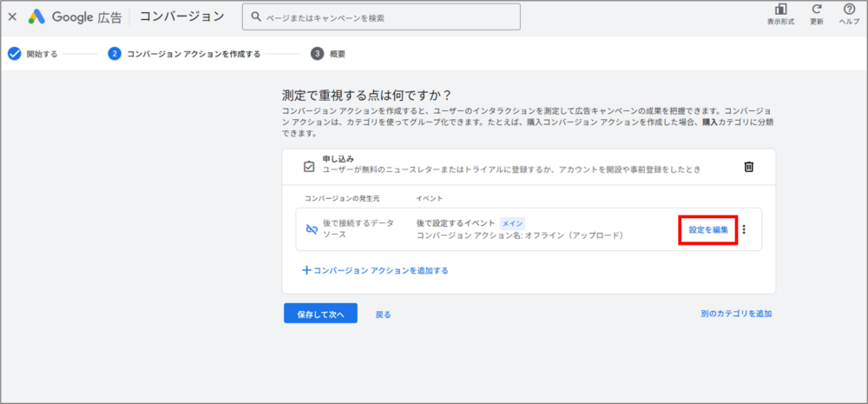Click the Google Ads logo
The height and width of the screenshot is (404, 868).
click(x=36, y=17)
